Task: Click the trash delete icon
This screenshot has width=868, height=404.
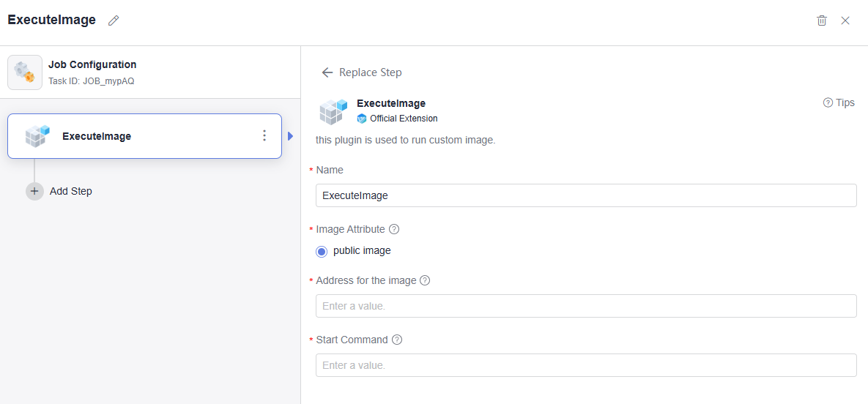Action: pos(822,20)
